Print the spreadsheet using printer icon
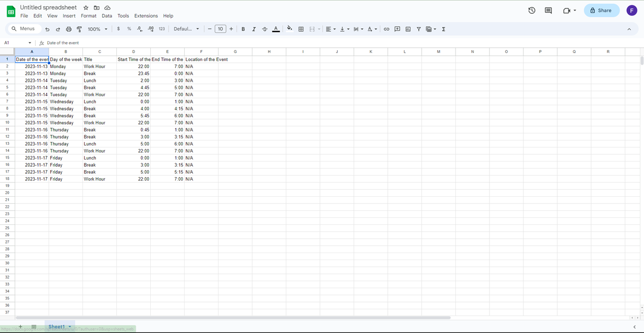Screen dimensions: 644x333 [x=69, y=29]
